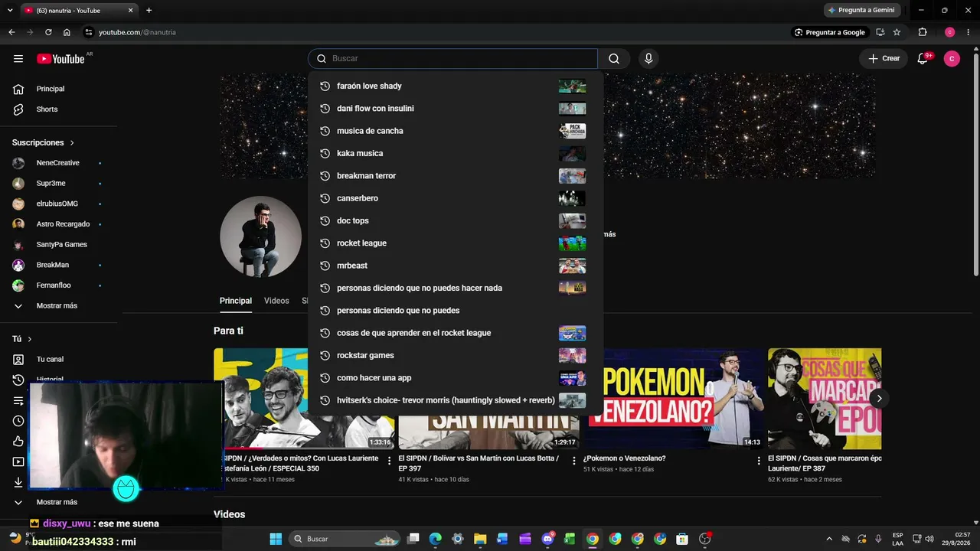Click the 'personas diciendo que no puedes' suggestion
Image resolution: width=980 pixels, height=551 pixels.
[x=456, y=311]
